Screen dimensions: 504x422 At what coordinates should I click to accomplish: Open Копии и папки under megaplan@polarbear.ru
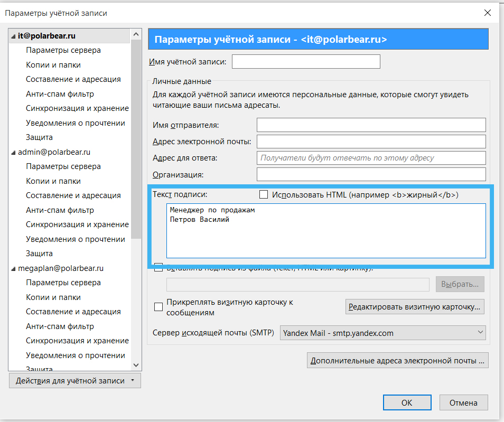[x=53, y=297]
